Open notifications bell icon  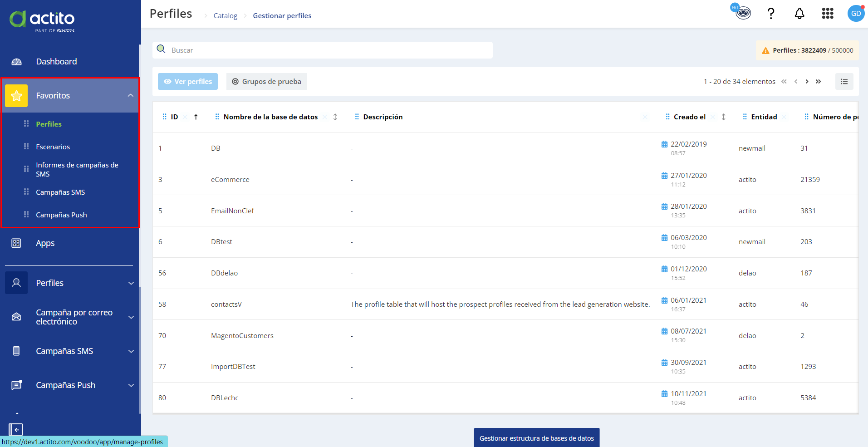[x=799, y=14]
